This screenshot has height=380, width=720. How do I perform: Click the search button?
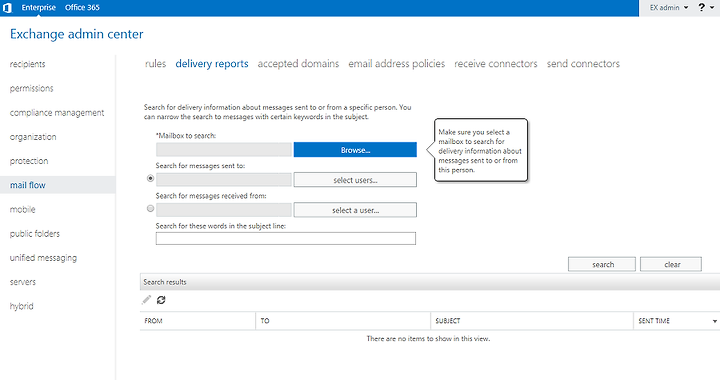602,264
